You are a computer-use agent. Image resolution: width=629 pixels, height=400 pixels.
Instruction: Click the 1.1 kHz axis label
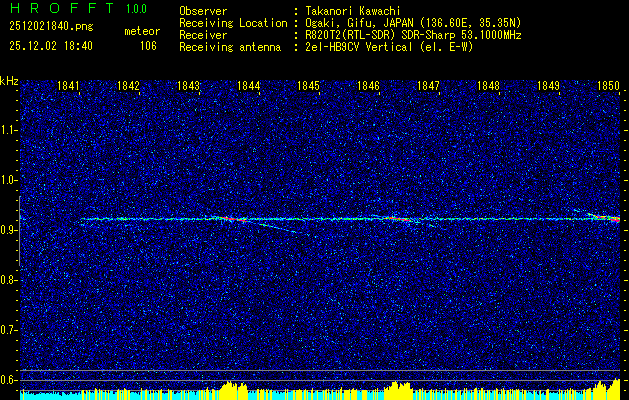click(x=9, y=130)
